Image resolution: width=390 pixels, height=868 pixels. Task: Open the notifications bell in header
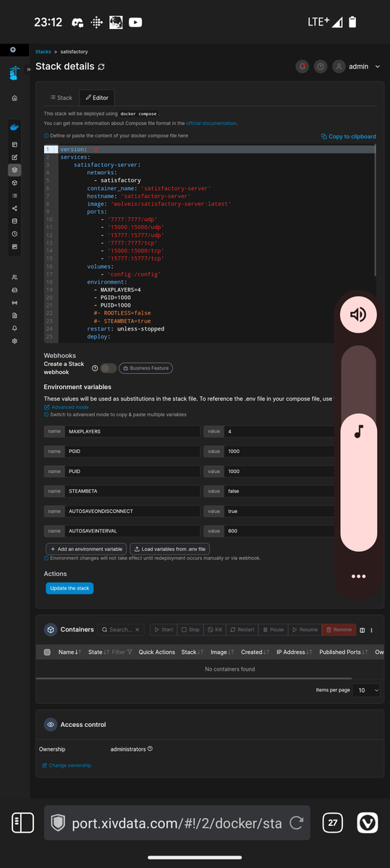[302, 67]
